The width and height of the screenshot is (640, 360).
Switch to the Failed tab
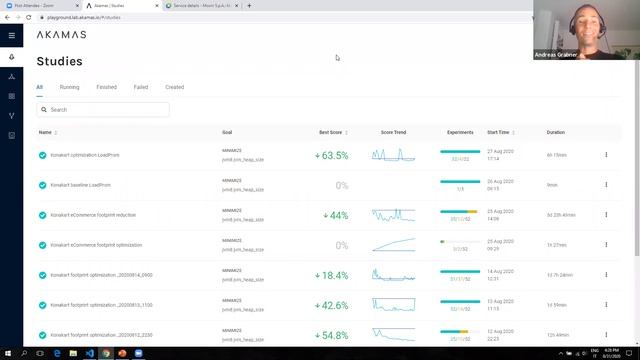(141, 87)
